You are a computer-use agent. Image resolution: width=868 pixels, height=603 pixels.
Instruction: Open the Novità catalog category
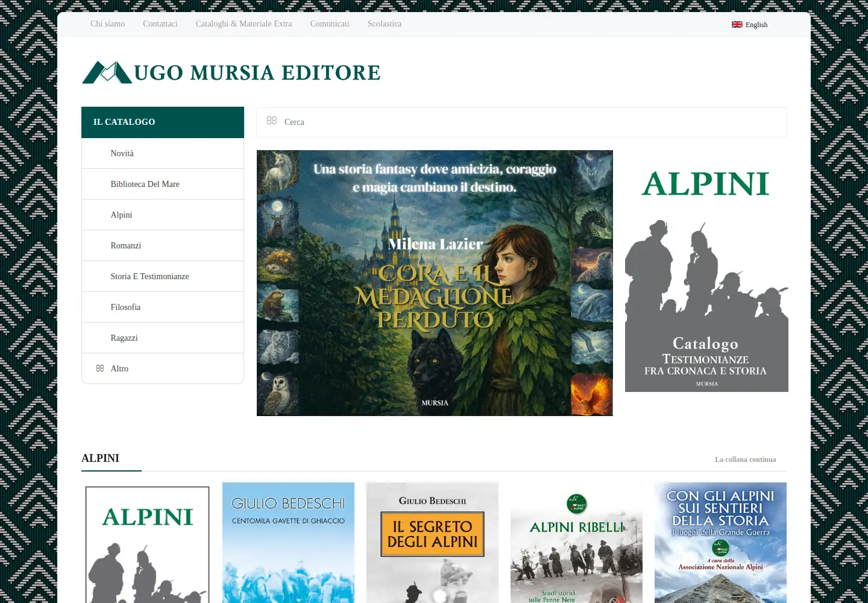pyautogui.click(x=163, y=154)
